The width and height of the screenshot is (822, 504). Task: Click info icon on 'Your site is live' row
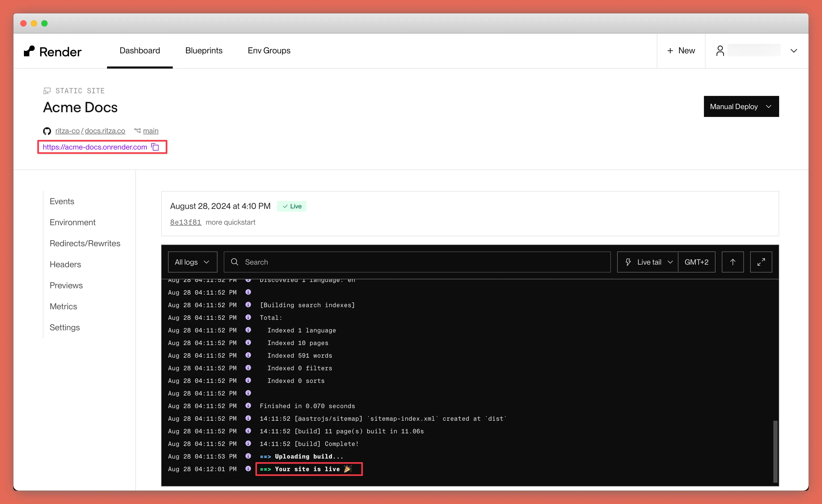coord(248,469)
